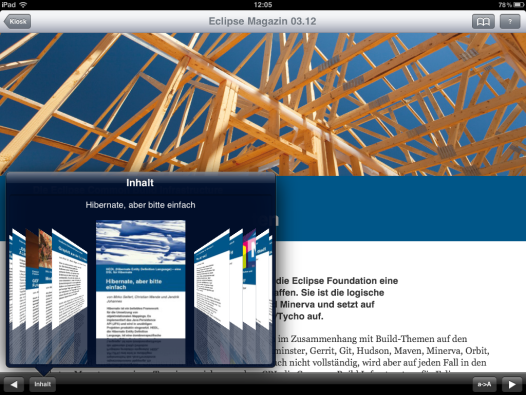This screenshot has width=526, height=395.
Task: Tap the wooden roof frame header image
Action: click(263, 104)
